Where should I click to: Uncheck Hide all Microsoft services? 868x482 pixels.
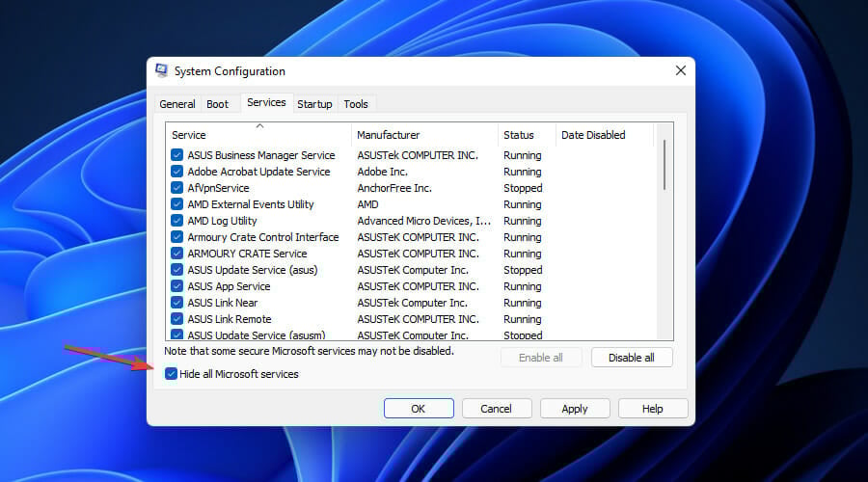[171, 374]
